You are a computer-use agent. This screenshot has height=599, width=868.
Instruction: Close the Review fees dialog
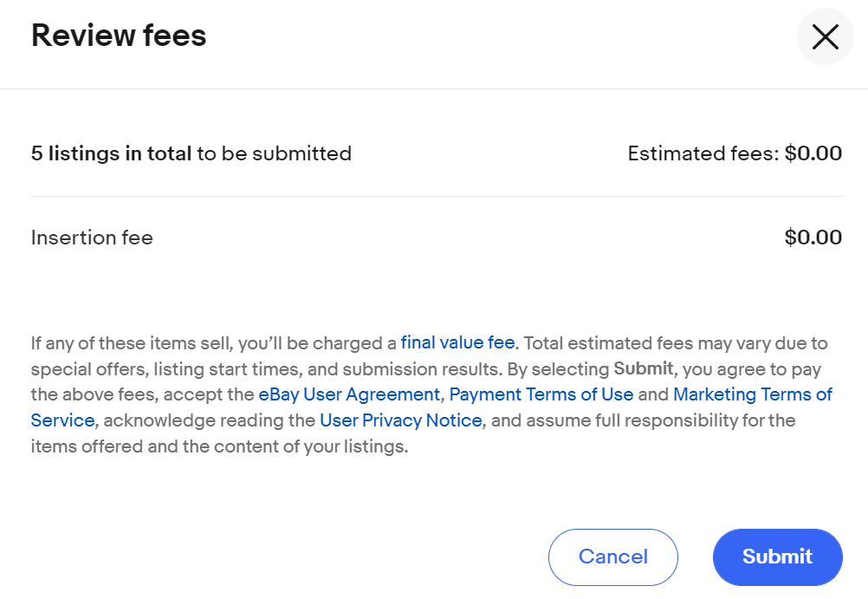click(825, 36)
